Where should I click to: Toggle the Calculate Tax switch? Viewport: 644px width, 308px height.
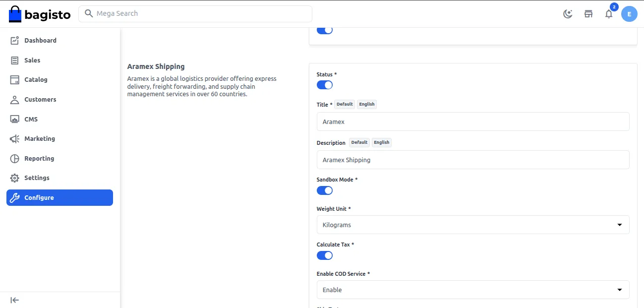[x=325, y=255]
